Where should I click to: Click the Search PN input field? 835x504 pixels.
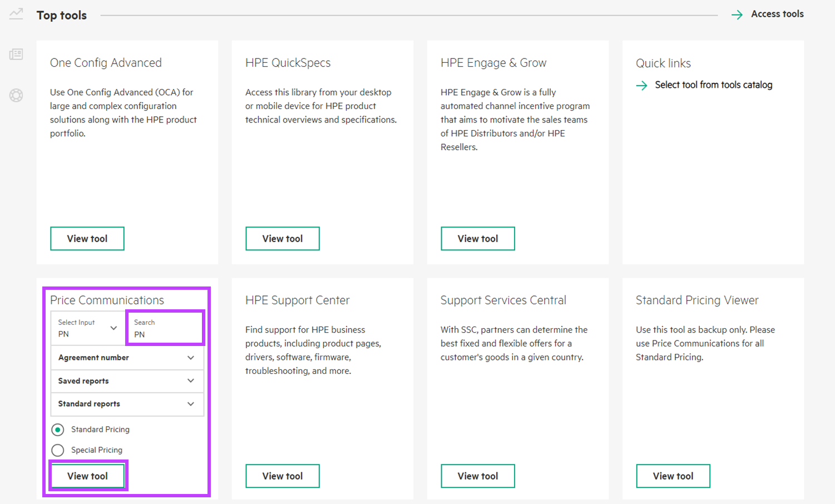[x=165, y=328]
